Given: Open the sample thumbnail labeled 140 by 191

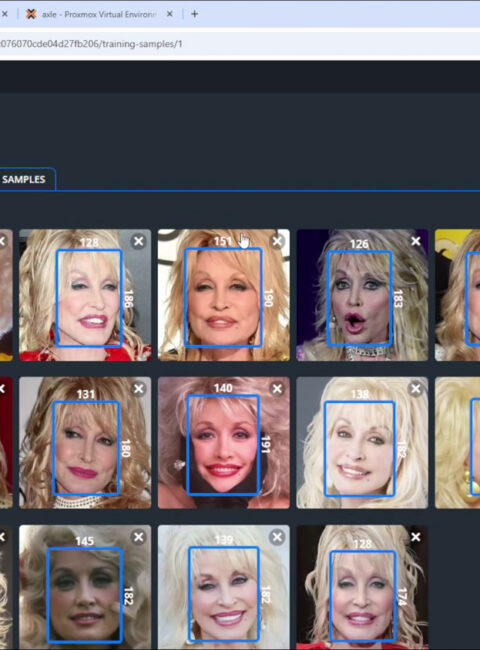Looking at the screenshot, I should pyautogui.click(x=223, y=442).
